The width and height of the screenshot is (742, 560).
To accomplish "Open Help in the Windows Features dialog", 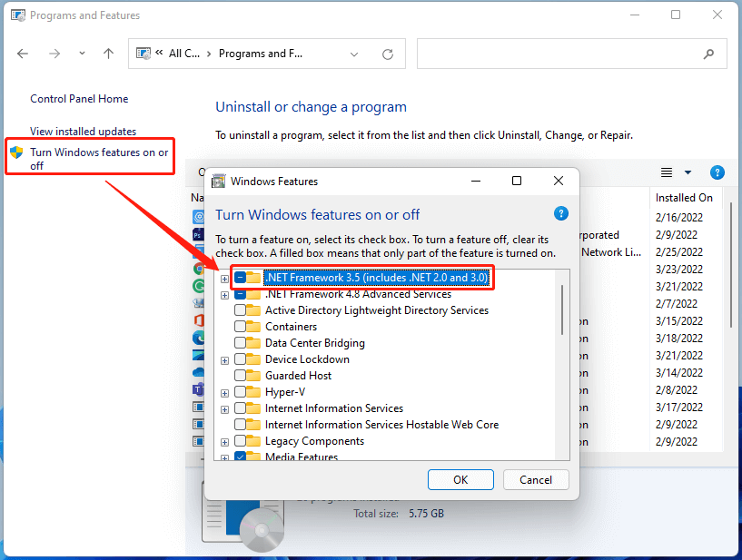I will [560, 213].
